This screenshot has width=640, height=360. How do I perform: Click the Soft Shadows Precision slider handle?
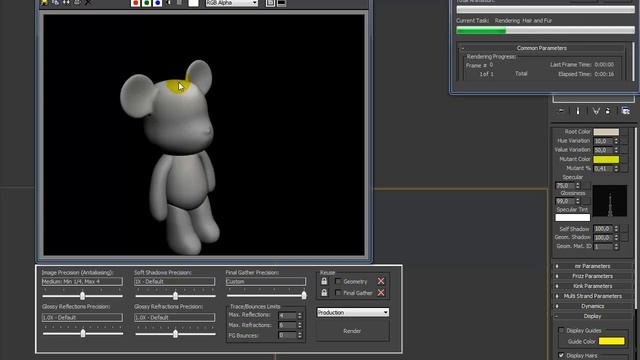click(x=176, y=296)
